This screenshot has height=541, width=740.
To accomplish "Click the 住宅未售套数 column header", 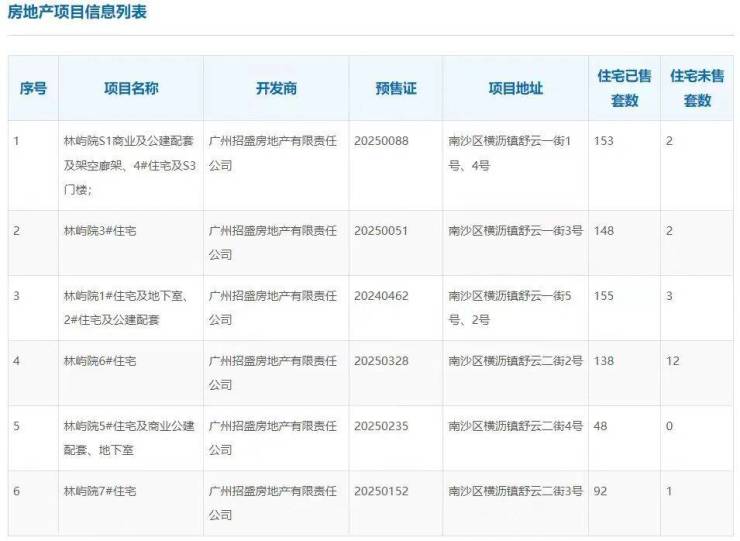I will (x=697, y=88).
